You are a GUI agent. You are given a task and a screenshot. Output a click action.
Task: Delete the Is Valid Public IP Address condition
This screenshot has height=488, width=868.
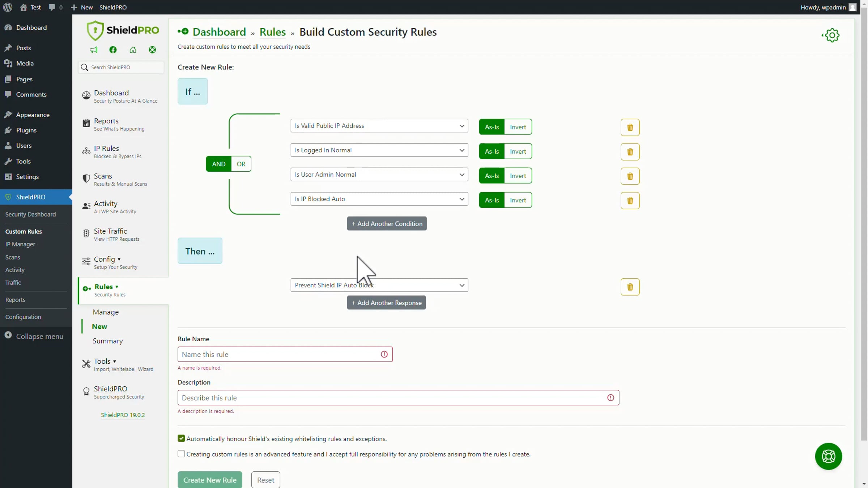tap(630, 127)
